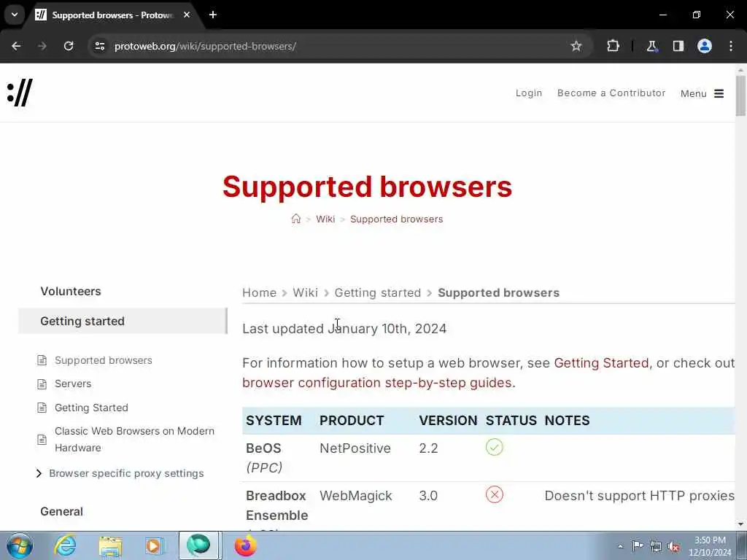747x560 pixels.
Task: Open Chrome three-dot menu
Action: point(731,46)
